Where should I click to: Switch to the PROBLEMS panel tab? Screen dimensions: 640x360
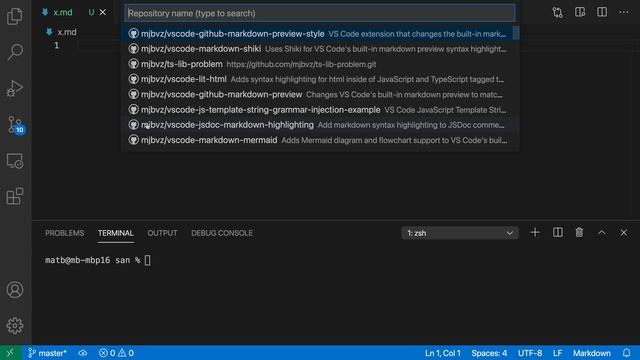(x=64, y=233)
